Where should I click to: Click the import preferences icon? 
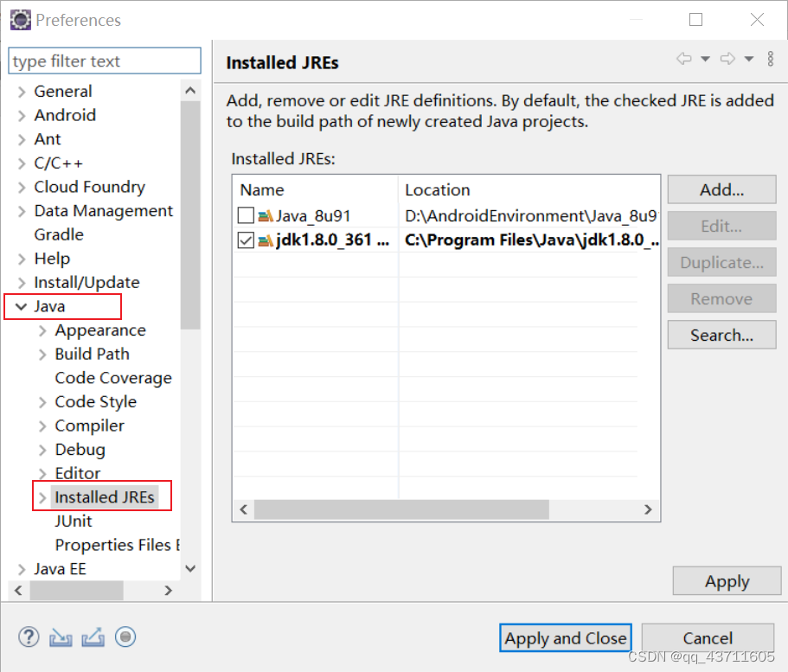(60, 637)
